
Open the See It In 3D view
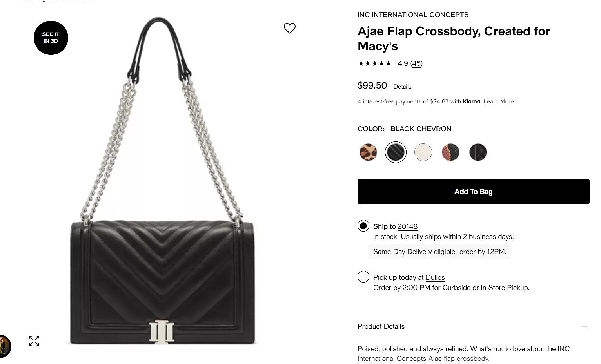point(51,38)
